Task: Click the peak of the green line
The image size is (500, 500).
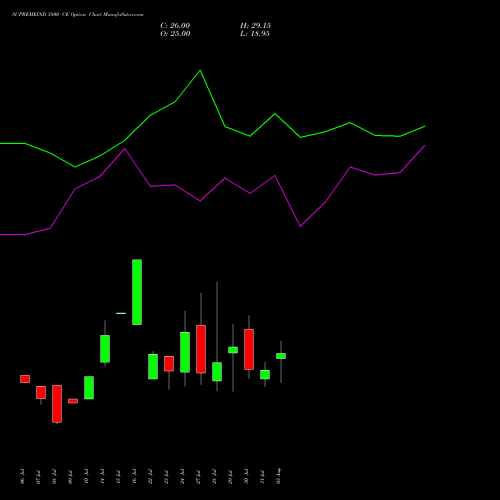Action: pyautogui.click(x=200, y=71)
